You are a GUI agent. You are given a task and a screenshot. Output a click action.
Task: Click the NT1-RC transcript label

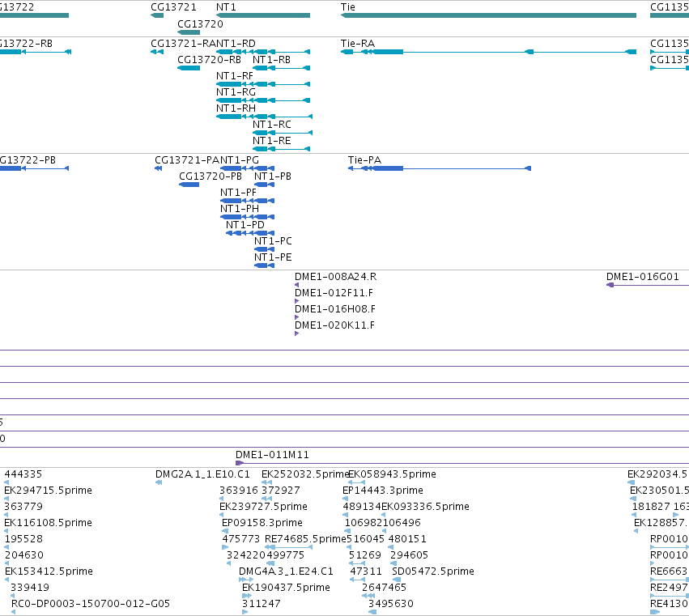272,125
